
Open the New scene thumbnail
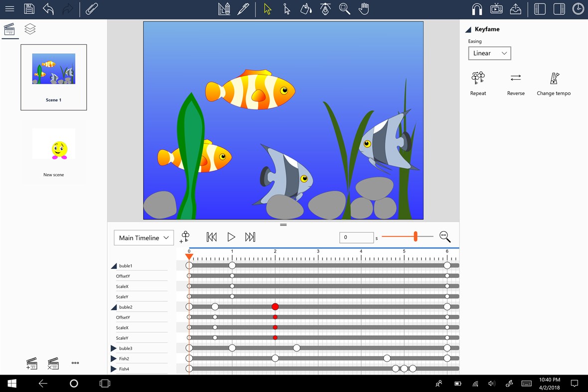pyautogui.click(x=53, y=144)
